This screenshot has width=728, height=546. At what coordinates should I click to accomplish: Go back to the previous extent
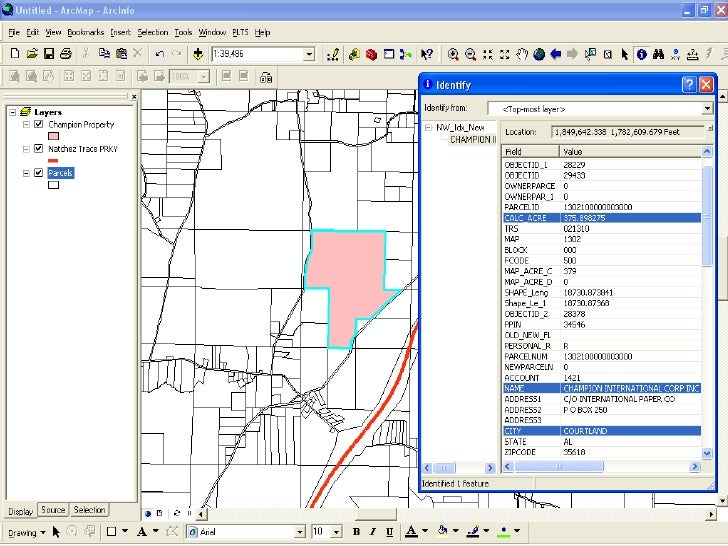[x=556, y=55]
